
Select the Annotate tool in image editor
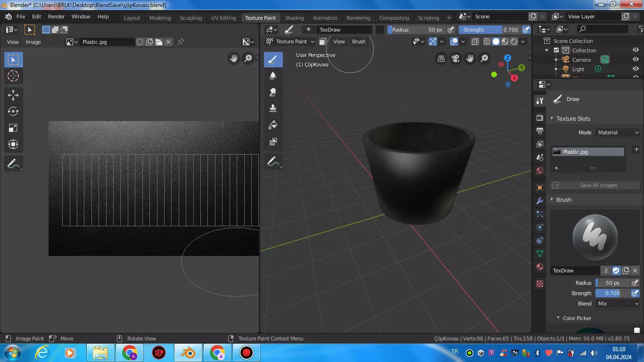[13, 164]
